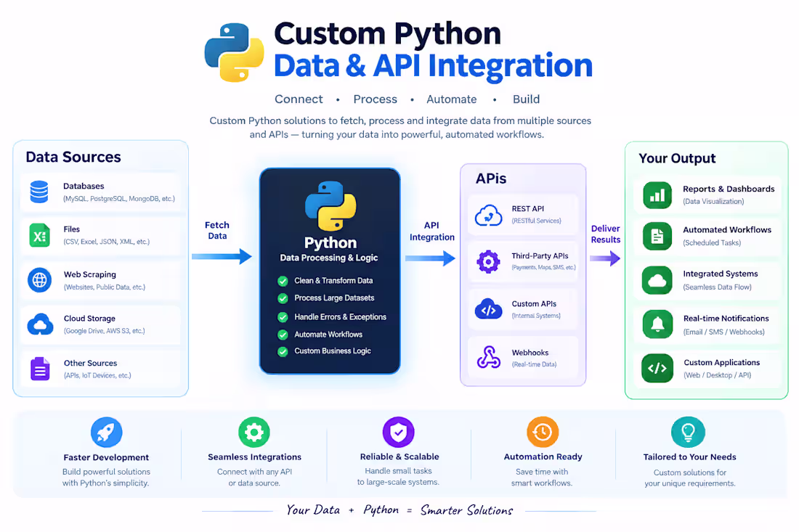Click the "Data Sources" panel heading
Screen dimensions: 799x532
coord(73,157)
